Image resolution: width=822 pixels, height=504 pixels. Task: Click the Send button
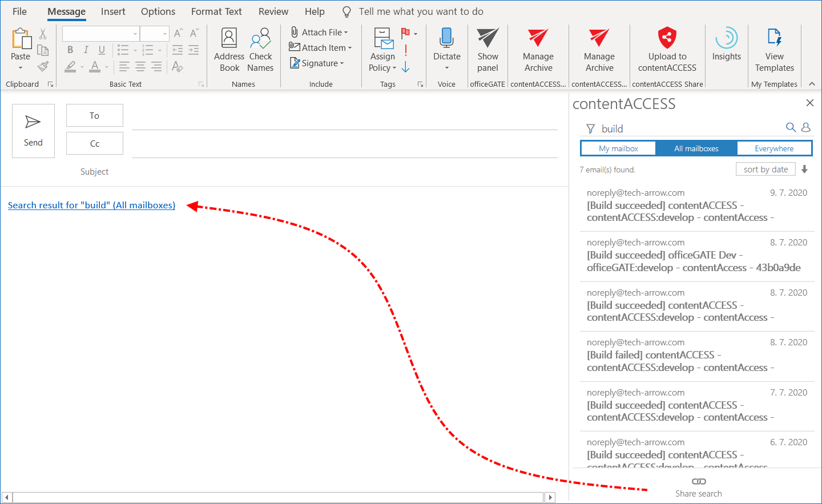[33, 131]
